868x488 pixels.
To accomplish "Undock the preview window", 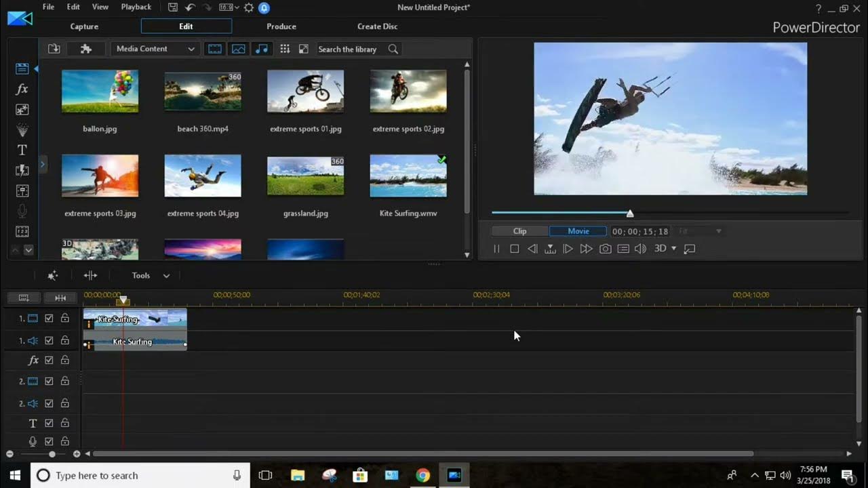I will [690, 249].
